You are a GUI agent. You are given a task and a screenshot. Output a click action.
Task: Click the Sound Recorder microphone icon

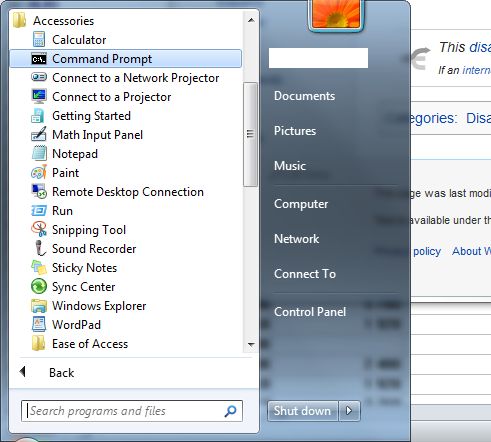pos(40,248)
